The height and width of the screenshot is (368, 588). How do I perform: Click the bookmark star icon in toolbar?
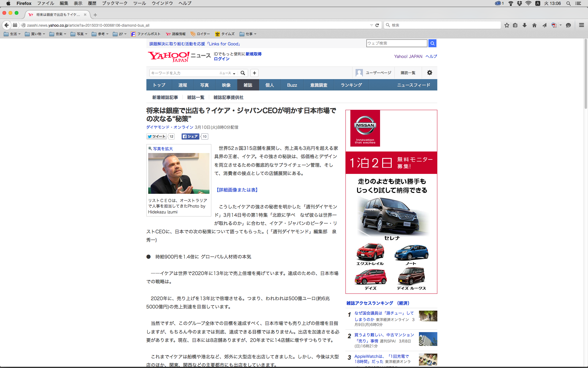click(507, 25)
